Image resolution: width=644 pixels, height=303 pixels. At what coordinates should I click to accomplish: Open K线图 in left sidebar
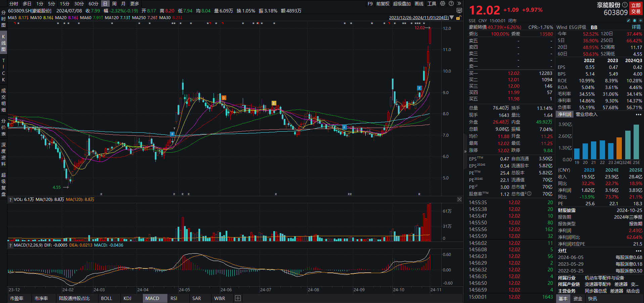pyautogui.click(x=3, y=43)
